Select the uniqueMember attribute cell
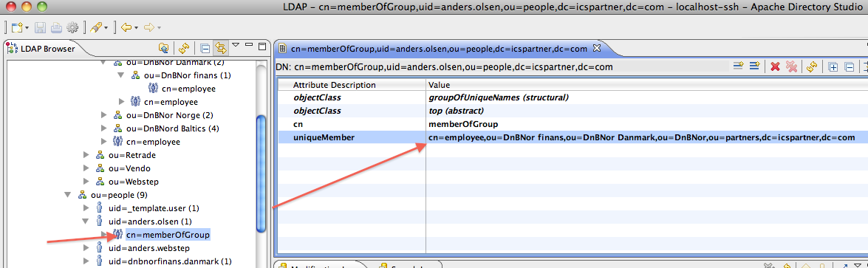 (x=352, y=137)
